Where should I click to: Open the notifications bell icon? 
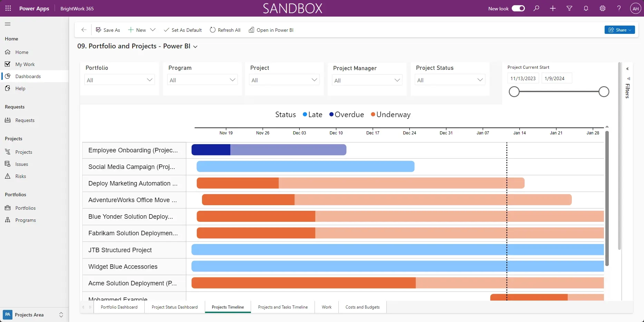586,8
